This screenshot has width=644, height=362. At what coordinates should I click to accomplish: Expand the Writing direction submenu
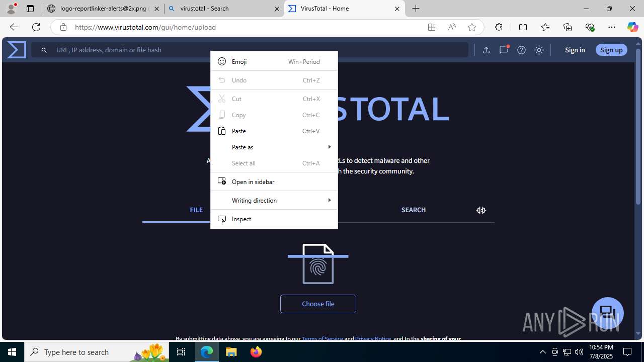tap(274, 200)
